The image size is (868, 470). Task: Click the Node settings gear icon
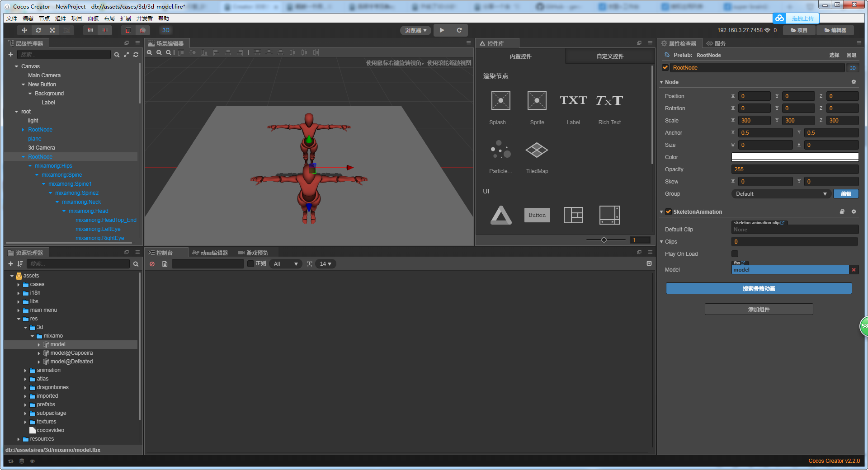pyautogui.click(x=854, y=82)
